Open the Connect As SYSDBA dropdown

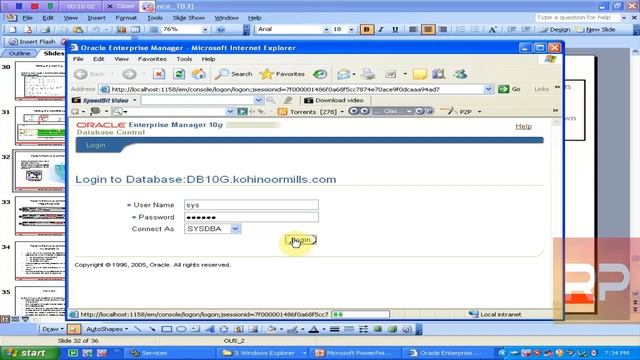(213, 229)
